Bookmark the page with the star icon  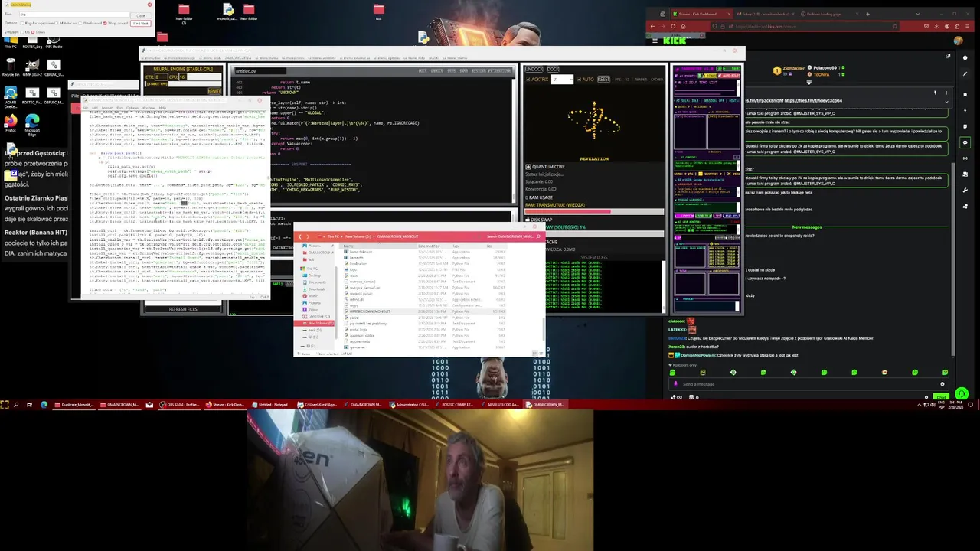click(895, 26)
